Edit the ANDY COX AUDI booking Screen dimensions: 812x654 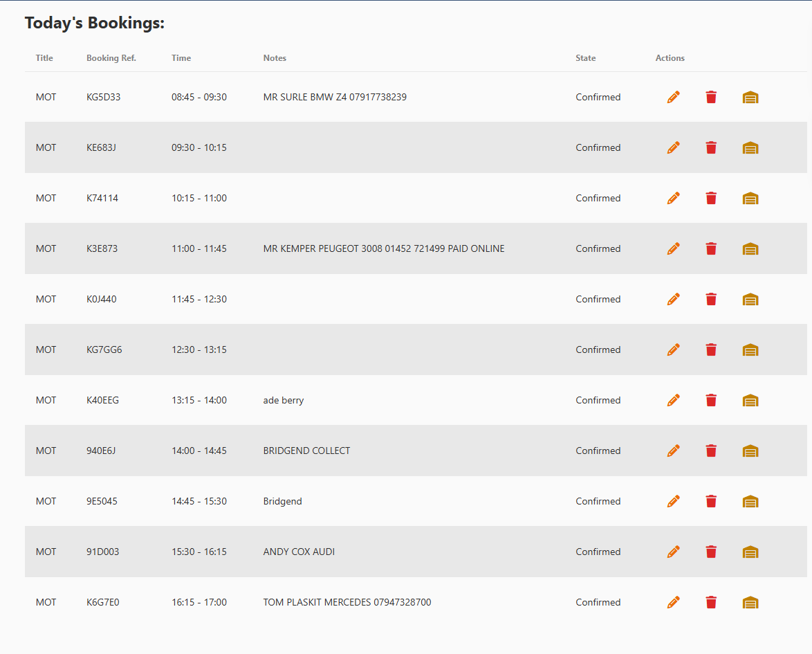(x=673, y=552)
